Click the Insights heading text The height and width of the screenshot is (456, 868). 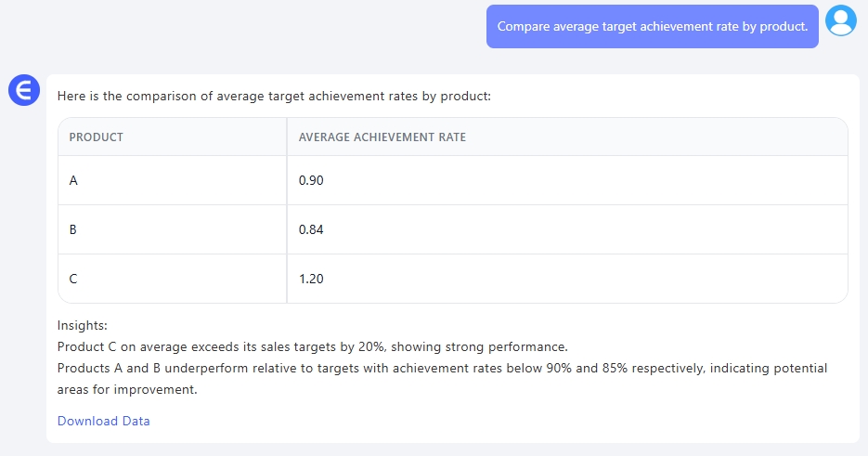coord(83,326)
